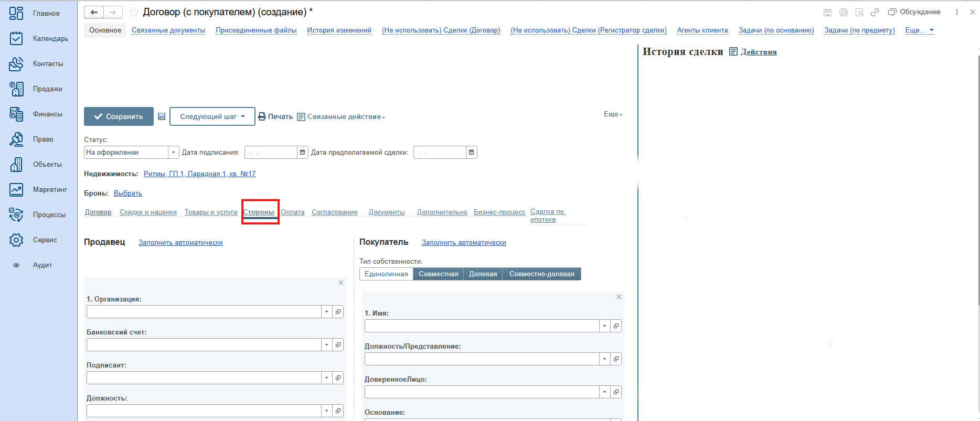
Task: Open the Организация dropdown list
Action: click(326, 312)
